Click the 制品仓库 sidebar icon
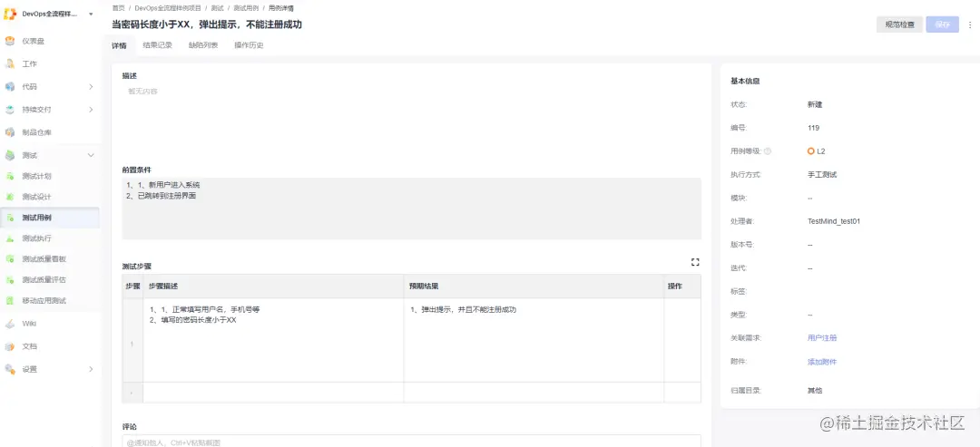This screenshot has height=447, width=980. [x=10, y=132]
